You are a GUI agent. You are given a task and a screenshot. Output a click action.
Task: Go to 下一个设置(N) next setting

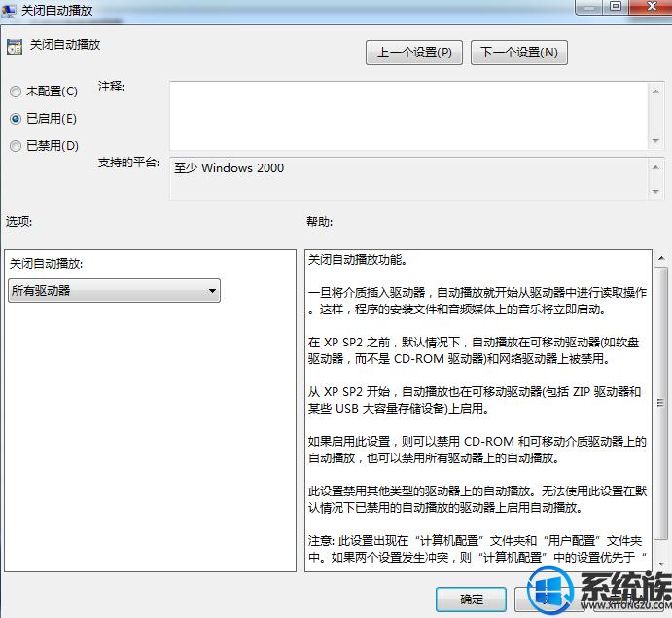519,53
